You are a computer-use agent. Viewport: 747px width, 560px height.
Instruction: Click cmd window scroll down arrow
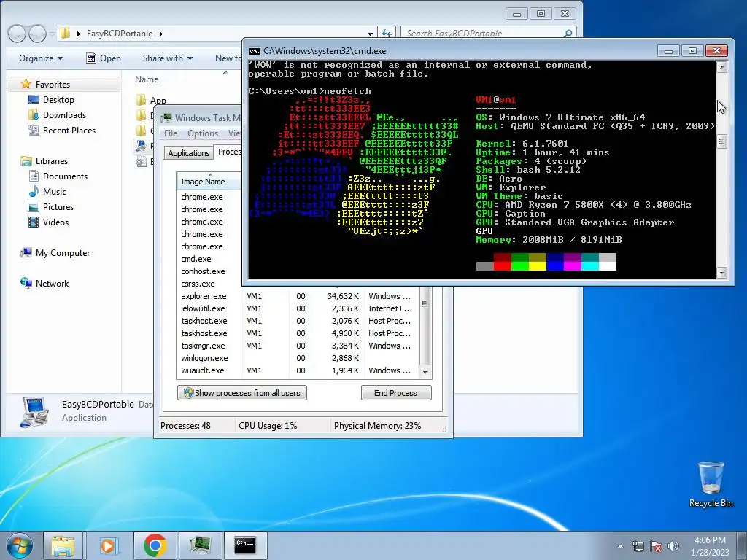[x=721, y=273]
